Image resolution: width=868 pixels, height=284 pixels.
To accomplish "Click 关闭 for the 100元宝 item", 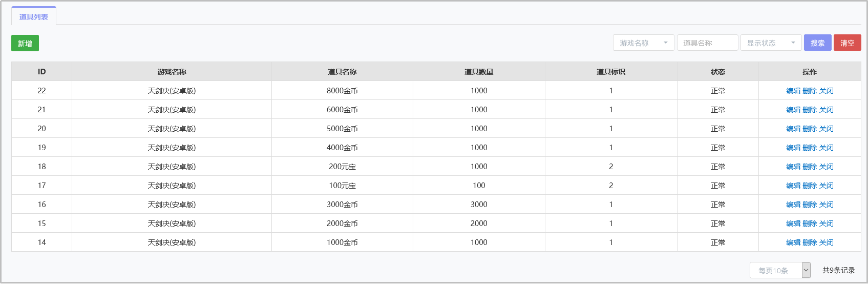I will click(826, 186).
